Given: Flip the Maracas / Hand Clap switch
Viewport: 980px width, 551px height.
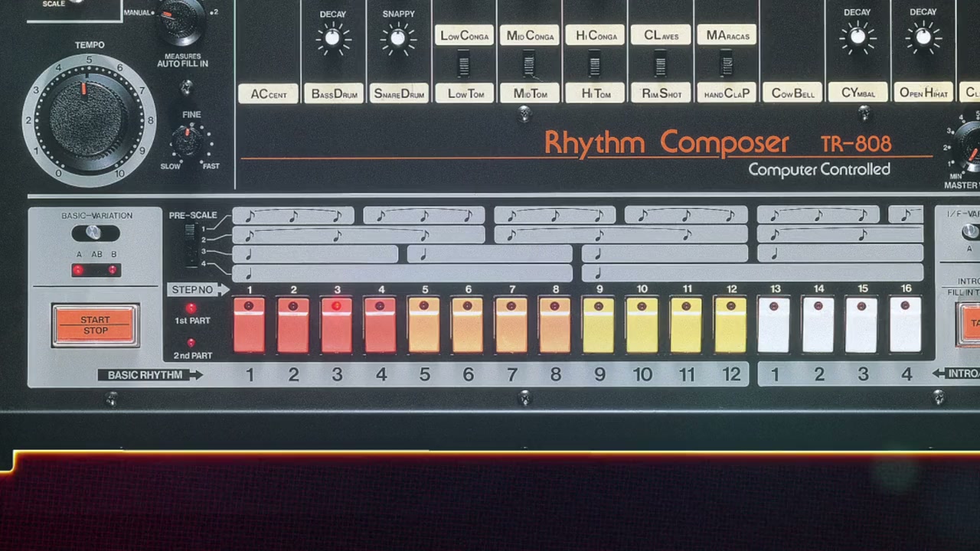Looking at the screenshot, I should (x=726, y=64).
